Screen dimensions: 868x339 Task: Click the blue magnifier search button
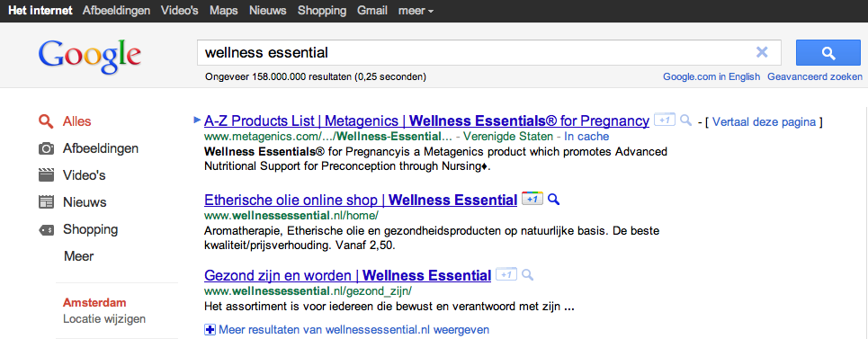pyautogui.click(x=828, y=53)
